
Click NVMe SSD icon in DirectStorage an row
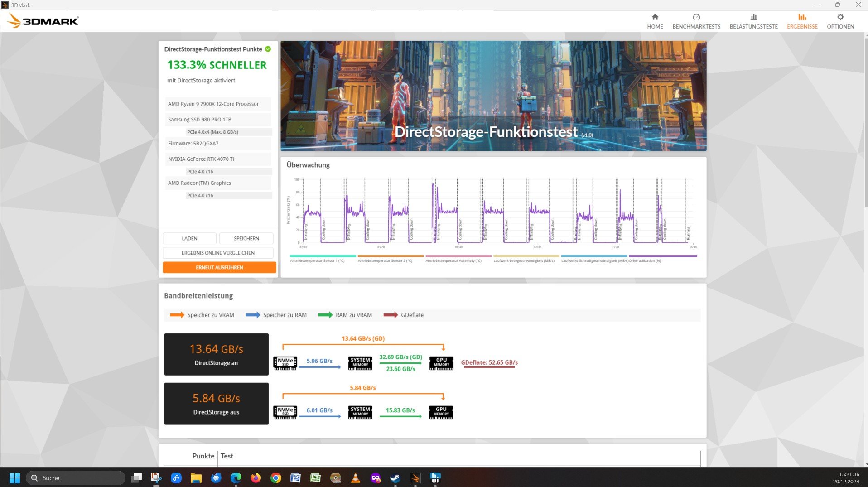point(285,363)
